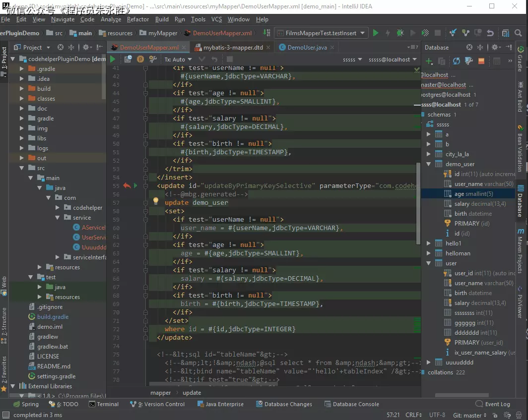Click the intention light bulb on line 57
The width and height of the screenshot is (528, 420).
[155, 202]
